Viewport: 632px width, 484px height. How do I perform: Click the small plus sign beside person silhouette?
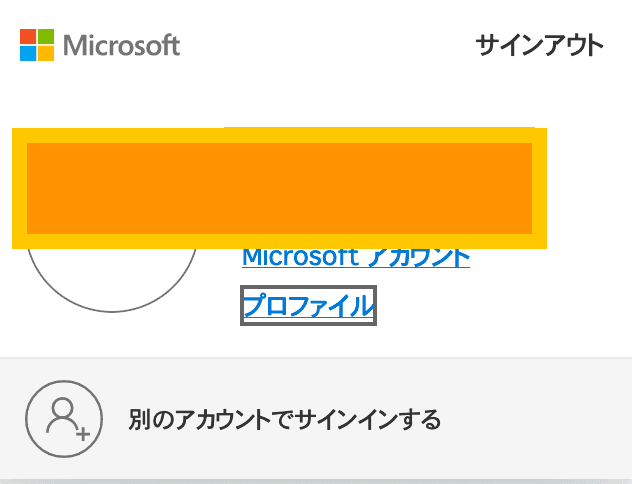pos(83,434)
